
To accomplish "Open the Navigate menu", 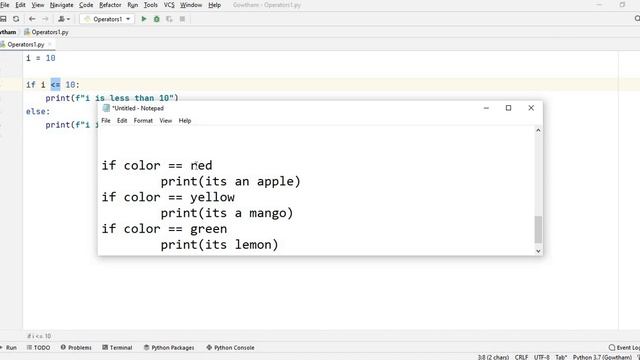I will point(61,5).
